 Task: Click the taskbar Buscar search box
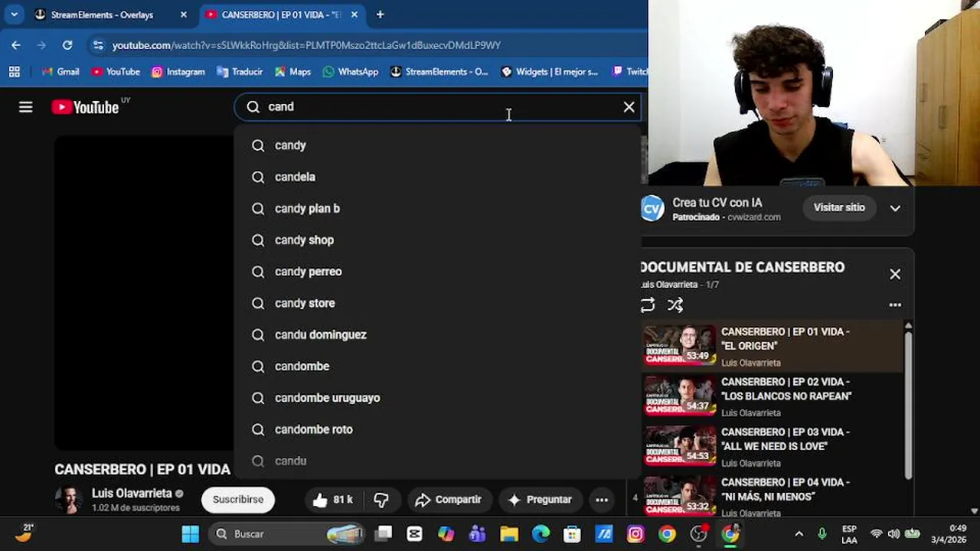click(x=286, y=534)
